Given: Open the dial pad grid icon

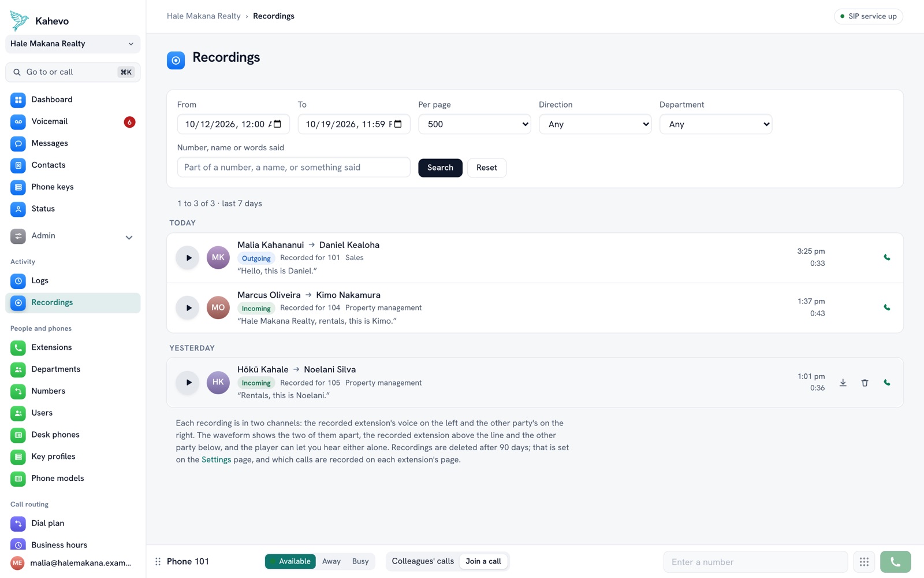Looking at the screenshot, I should [x=864, y=562].
